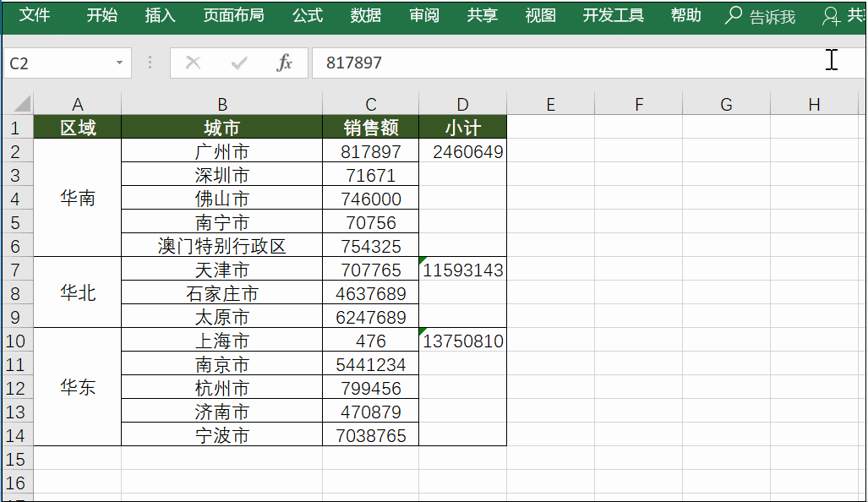Viewport: 868px width, 502px height.
Task: Select row 7 header
Action: 17,270
